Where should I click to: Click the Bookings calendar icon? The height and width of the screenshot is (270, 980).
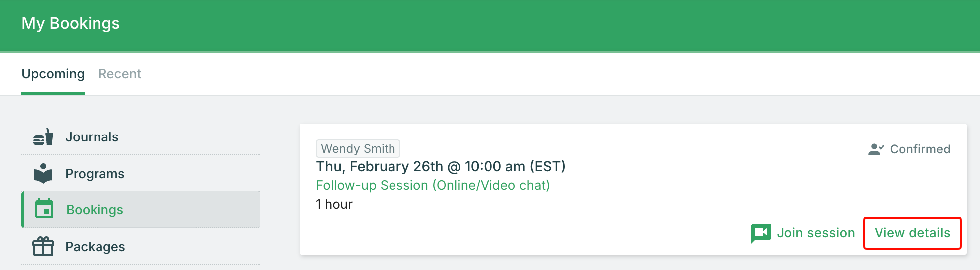click(44, 209)
